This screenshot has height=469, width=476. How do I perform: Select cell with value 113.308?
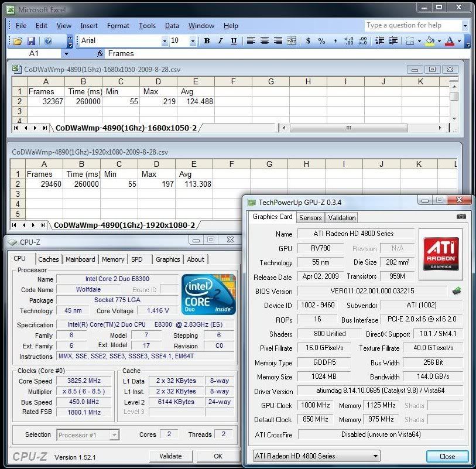[x=194, y=184]
